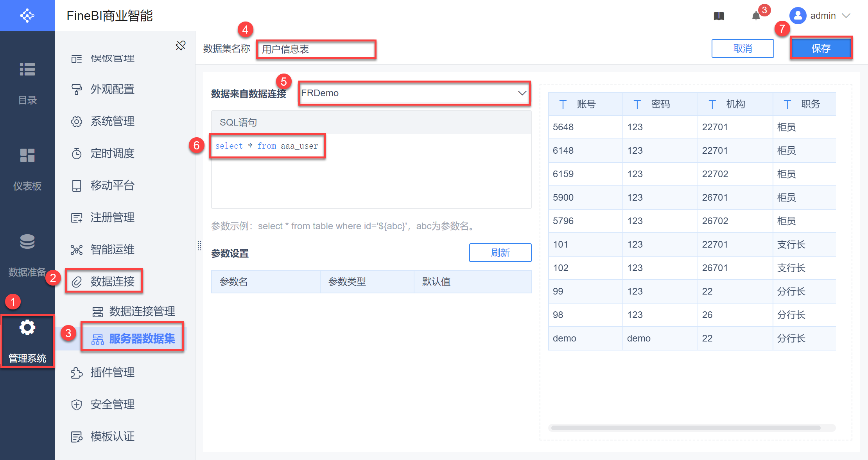
Task: Open the help document book icon
Action: pyautogui.click(x=719, y=16)
